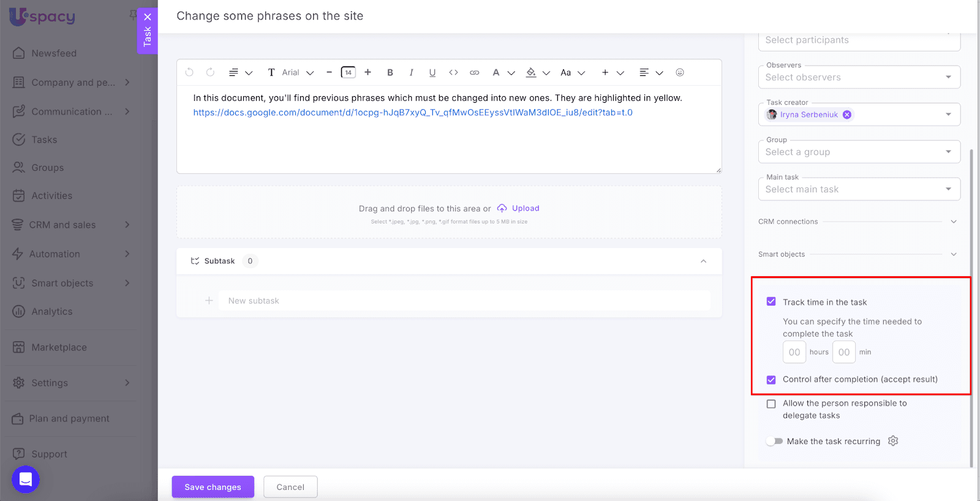The width and height of the screenshot is (980, 501).
Task: Click the New subtask input field
Action: point(466,301)
